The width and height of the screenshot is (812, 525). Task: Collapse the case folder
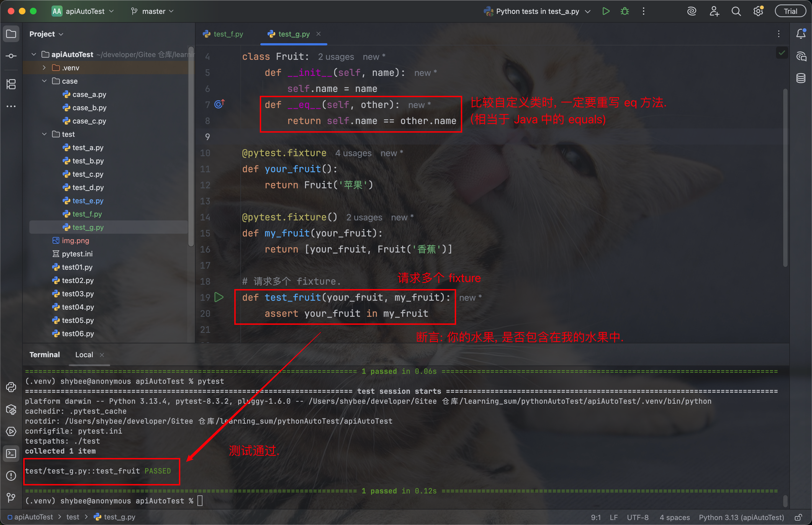[x=44, y=81]
